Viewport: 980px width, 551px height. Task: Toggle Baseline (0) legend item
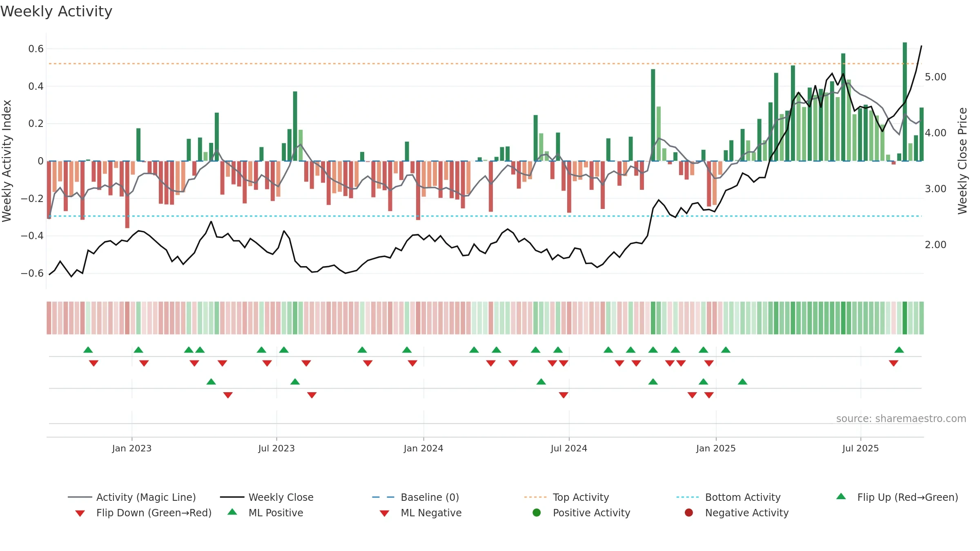click(416, 497)
